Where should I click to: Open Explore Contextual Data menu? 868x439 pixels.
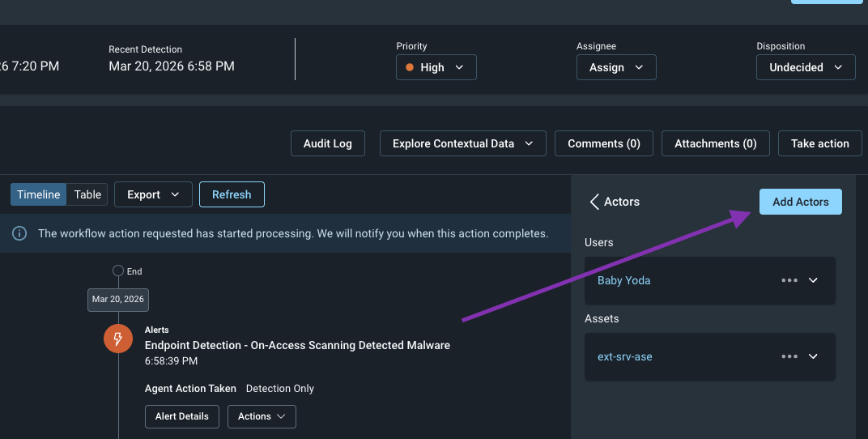click(462, 143)
